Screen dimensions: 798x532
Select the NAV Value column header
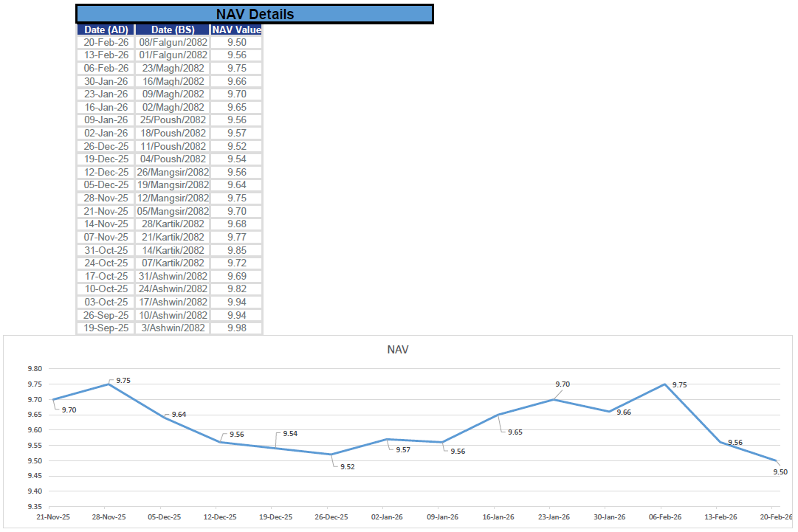click(236, 30)
